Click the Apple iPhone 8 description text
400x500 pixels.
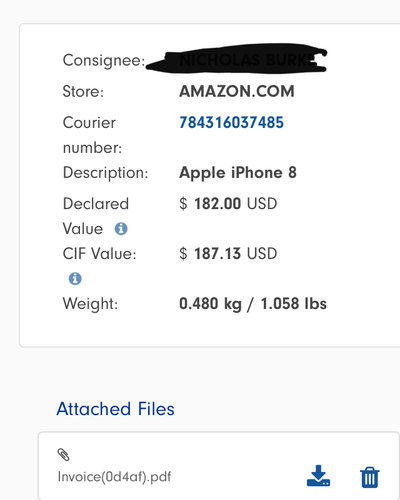point(238,173)
